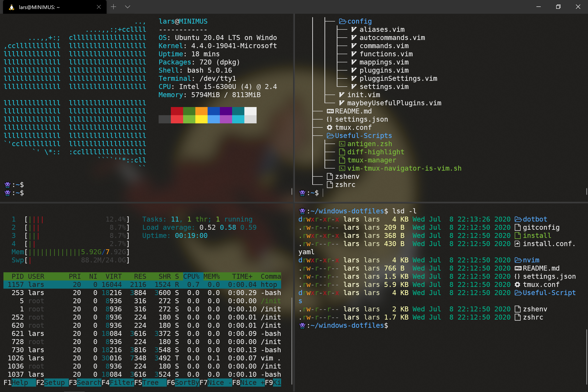The height and width of the screenshot is (392, 588).
Task: Click F6 SortBy in htop footer
Action: click(x=183, y=383)
